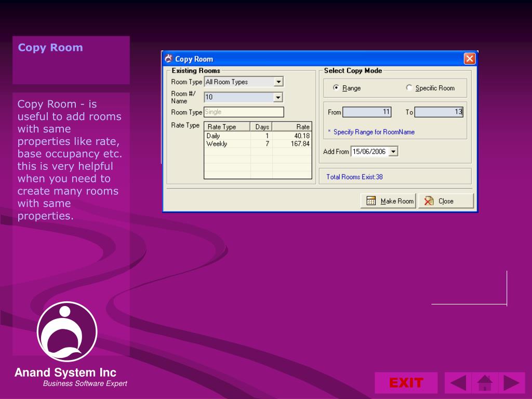Viewport: 532px width, 399px height.
Task: Go to previous slide with left arrow
Action: coord(458,383)
